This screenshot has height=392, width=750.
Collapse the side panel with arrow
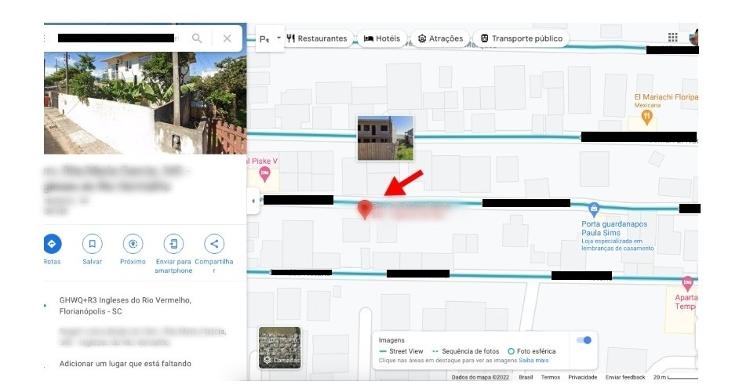[254, 201]
